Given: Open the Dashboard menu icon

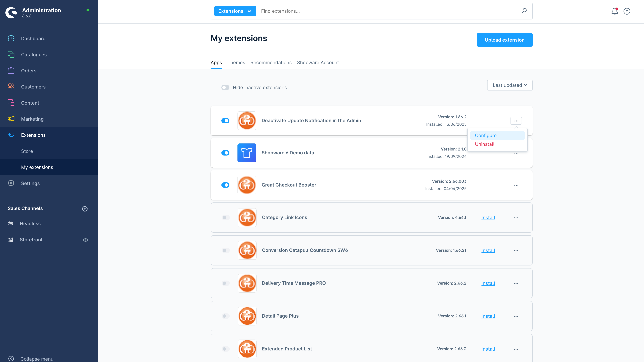Looking at the screenshot, I should coord(11,39).
